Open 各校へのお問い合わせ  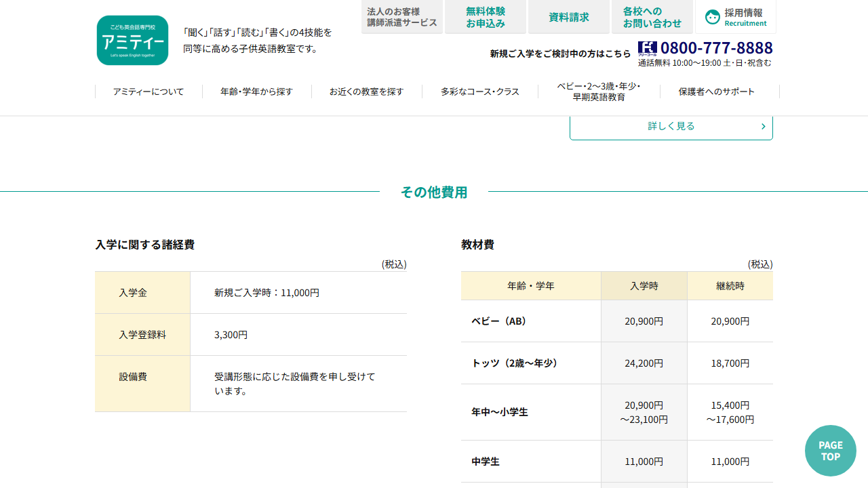652,17
